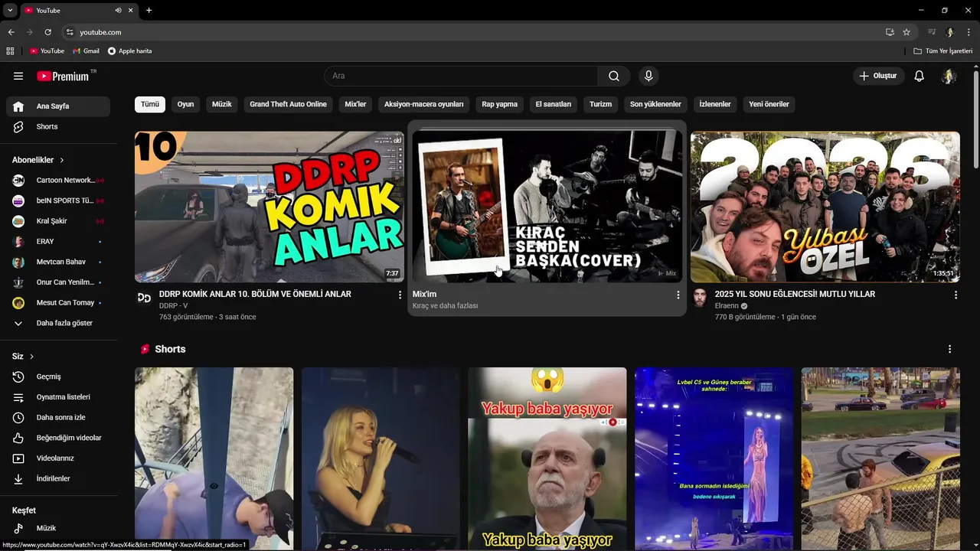Open the Apple harita bookmark
The image size is (980, 551).
pos(129,51)
